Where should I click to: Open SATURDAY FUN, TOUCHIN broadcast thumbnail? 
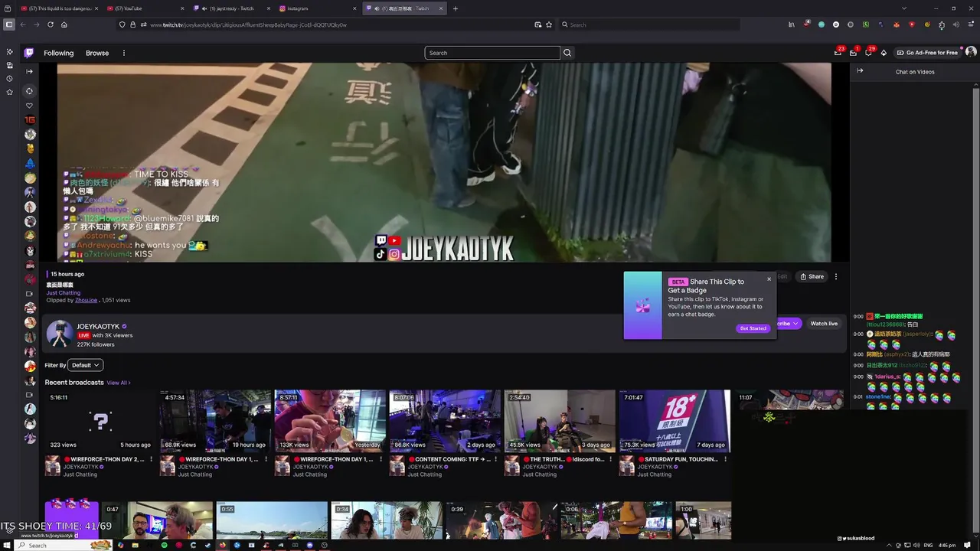coord(675,421)
